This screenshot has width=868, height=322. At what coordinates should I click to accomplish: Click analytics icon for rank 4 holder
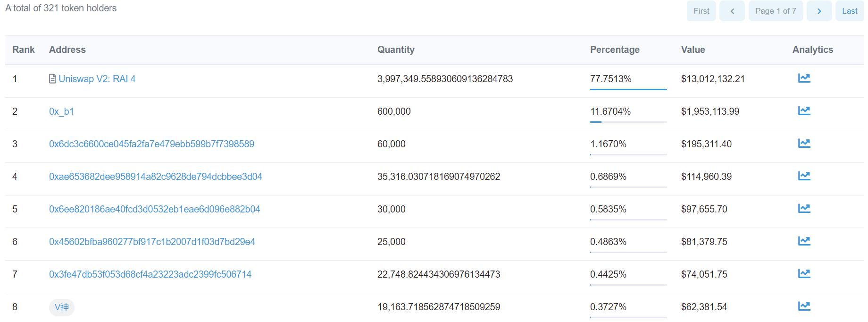tap(804, 176)
